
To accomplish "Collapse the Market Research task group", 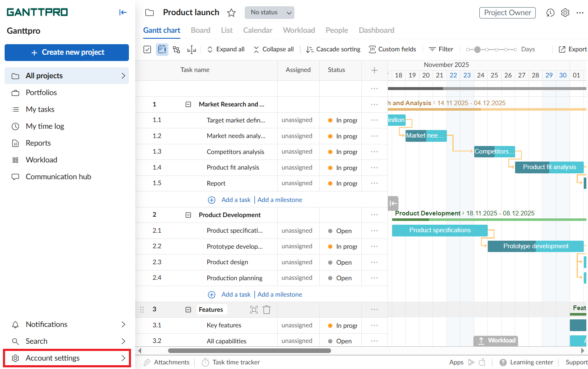I will tap(188, 104).
